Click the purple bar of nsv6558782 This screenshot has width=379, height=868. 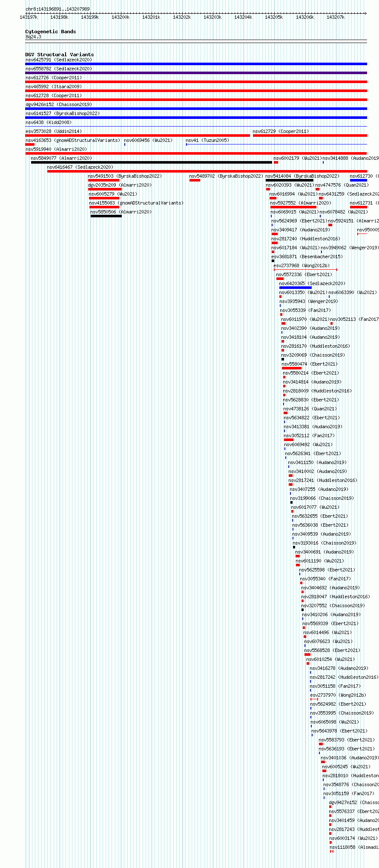point(196,73)
